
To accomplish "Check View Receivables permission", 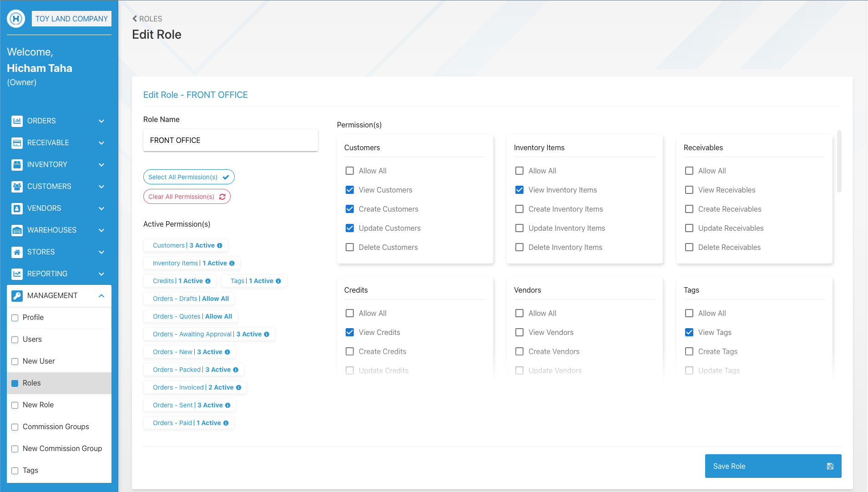I will (689, 190).
